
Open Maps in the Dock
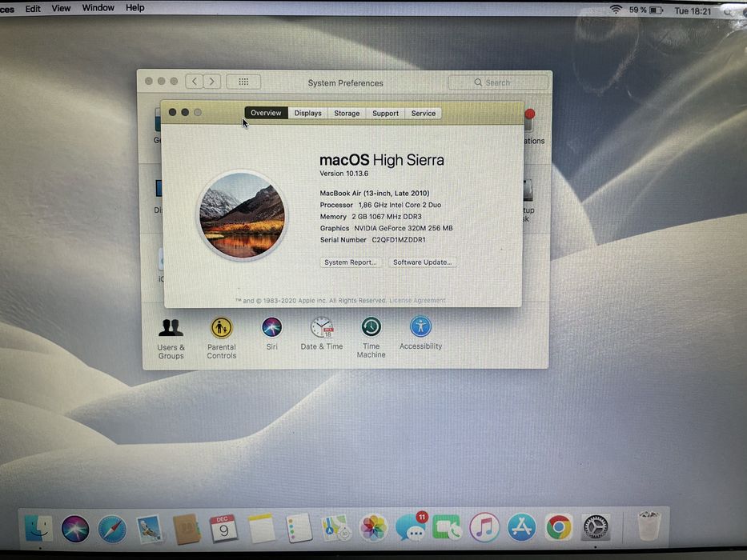pos(335,528)
